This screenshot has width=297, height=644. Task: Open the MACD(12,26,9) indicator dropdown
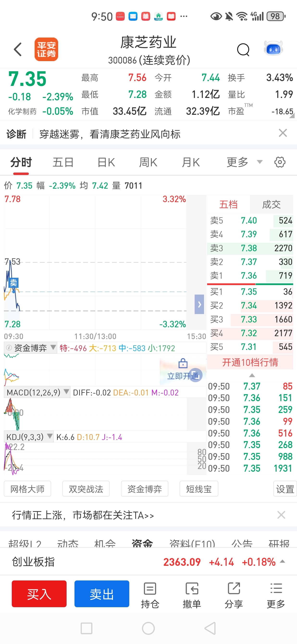point(37,392)
